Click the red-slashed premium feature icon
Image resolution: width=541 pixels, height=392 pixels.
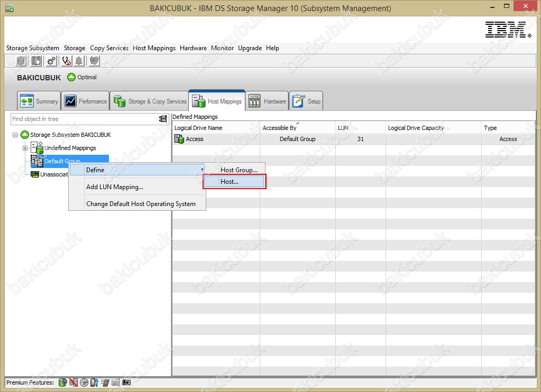coord(73,382)
